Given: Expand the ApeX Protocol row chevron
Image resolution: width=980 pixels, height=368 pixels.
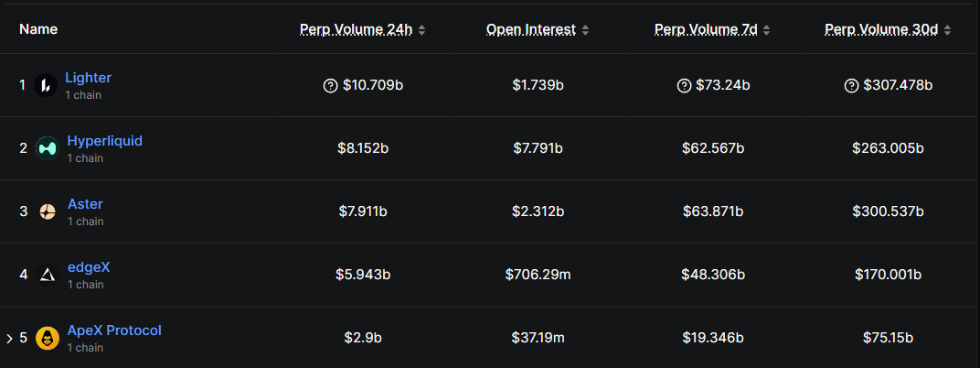Looking at the screenshot, I should pos(9,339).
